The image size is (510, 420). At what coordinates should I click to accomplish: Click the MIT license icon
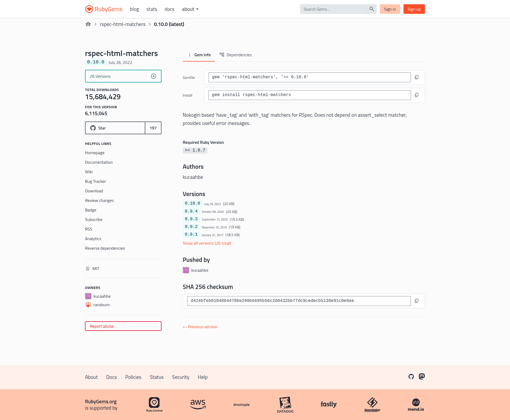88,269
